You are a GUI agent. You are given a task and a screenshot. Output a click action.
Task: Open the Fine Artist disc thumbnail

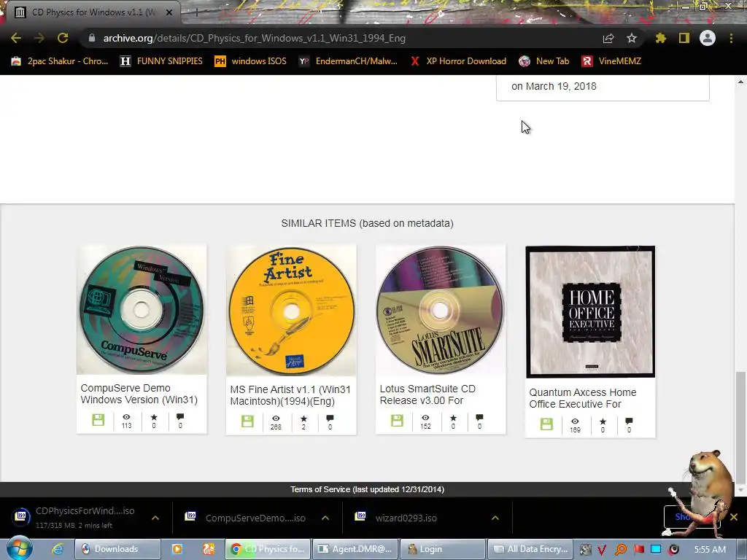pyautogui.click(x=291, y=311)
